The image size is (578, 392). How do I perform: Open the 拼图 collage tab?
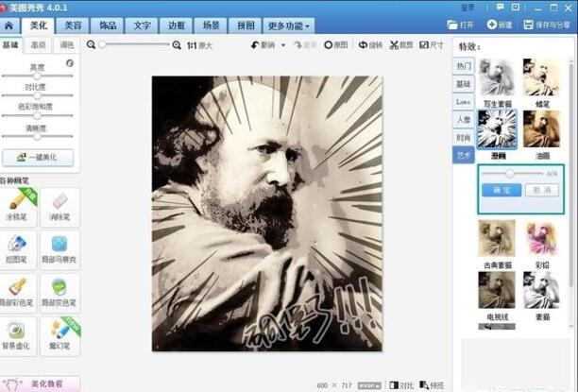(246, 26)
